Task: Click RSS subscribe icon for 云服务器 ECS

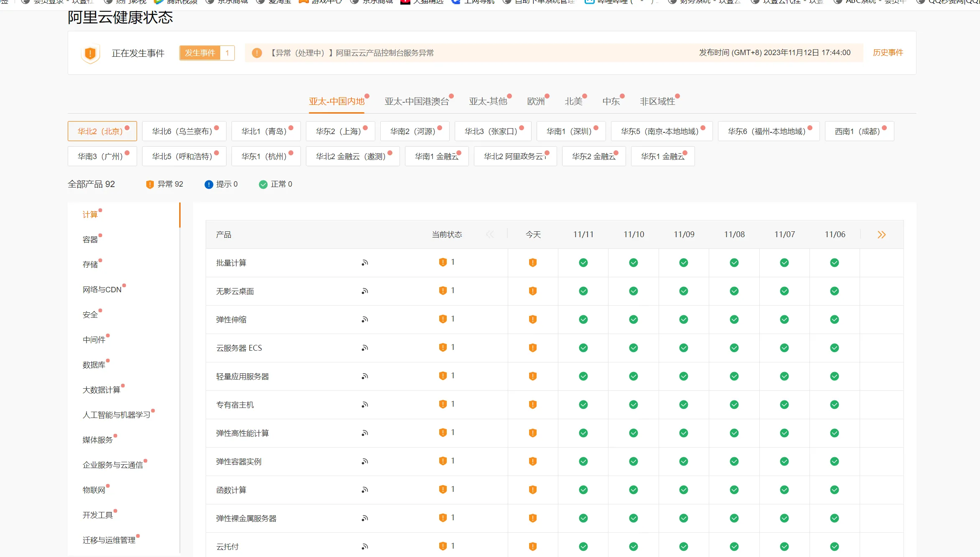Action: [x=365, y=348]
